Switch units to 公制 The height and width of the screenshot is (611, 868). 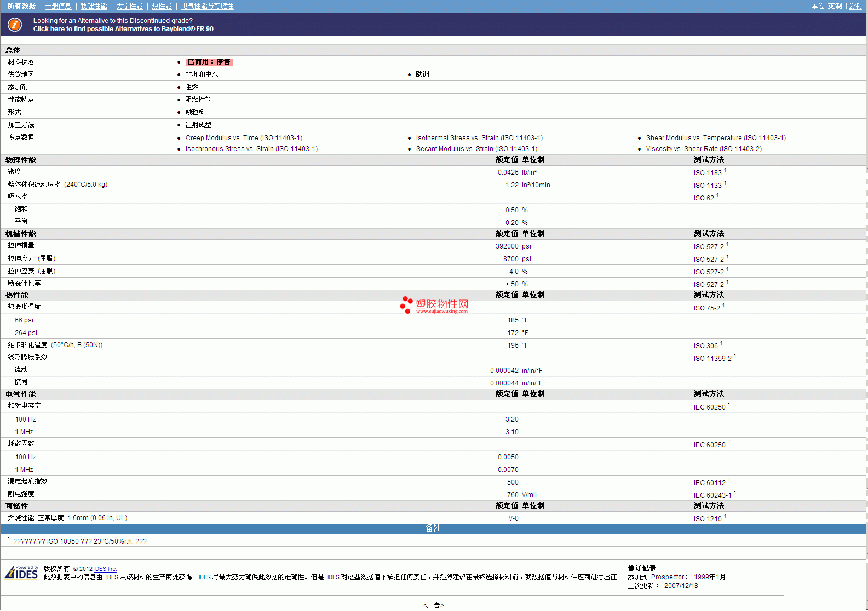(855, 6)
